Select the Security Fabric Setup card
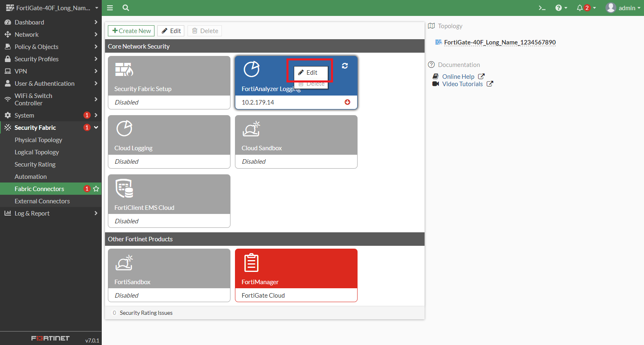The image size is (644, 345). (x=169, y=82)
